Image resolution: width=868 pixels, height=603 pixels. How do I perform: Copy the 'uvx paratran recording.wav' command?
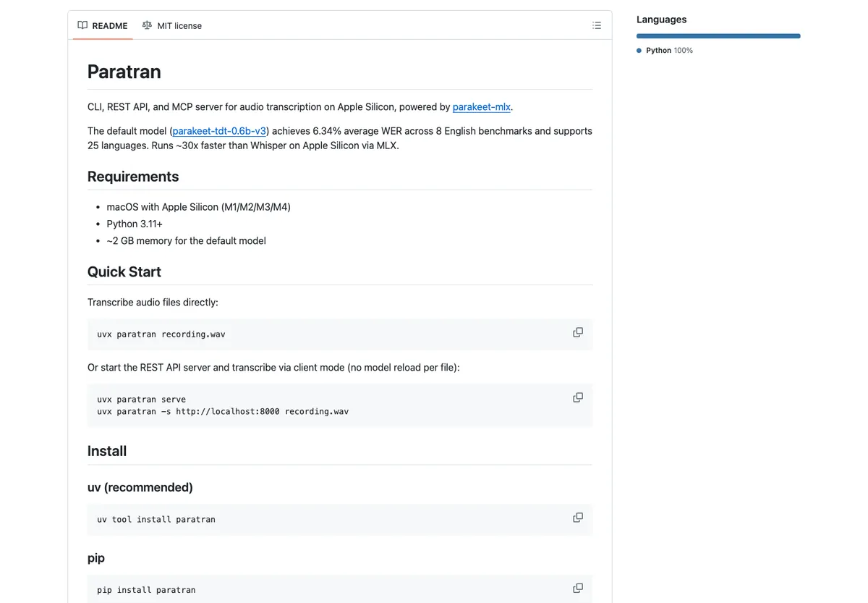coord(578,332)
